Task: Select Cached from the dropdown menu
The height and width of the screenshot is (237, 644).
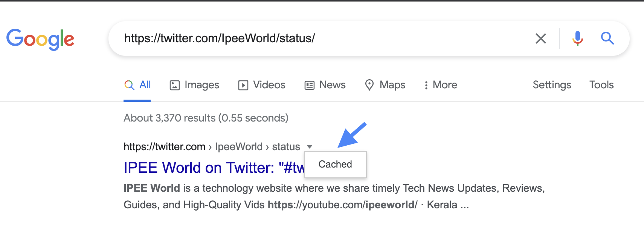Action: pos(335,164)
